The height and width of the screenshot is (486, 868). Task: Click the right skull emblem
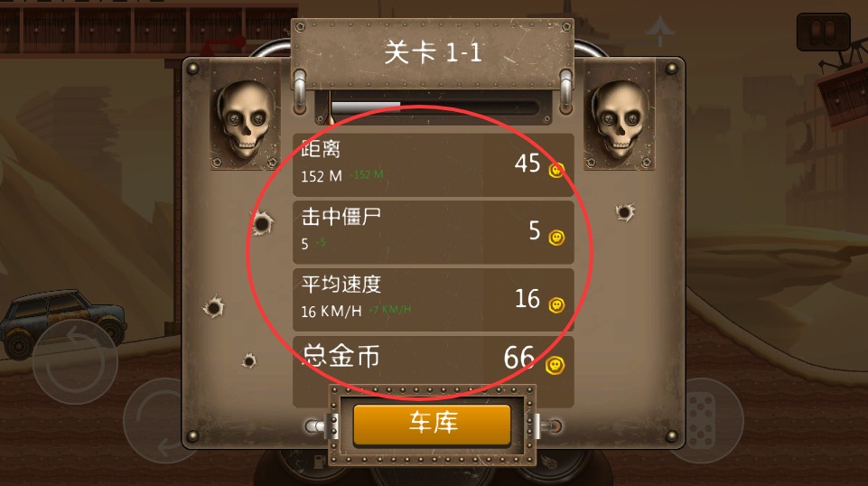(620, 120)
